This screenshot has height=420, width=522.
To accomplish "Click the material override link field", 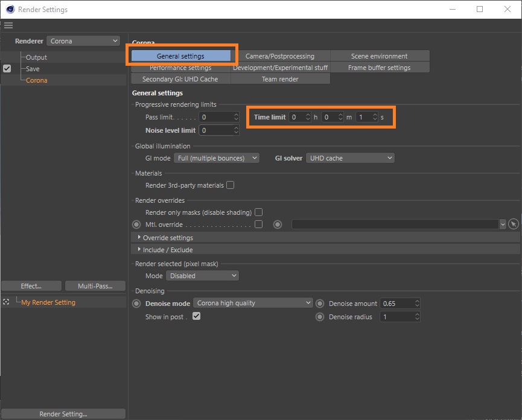I will click(x=395, y=224).
